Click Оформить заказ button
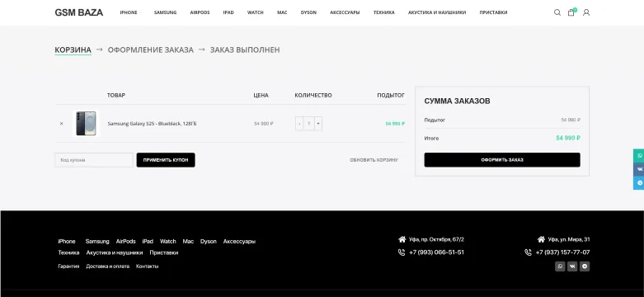 [502, 160]
